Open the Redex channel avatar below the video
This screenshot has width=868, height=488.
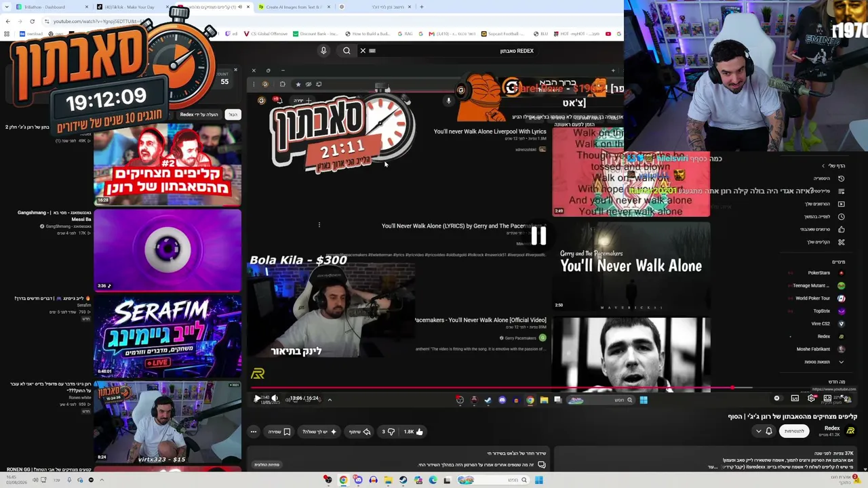(x=850, y=430)
